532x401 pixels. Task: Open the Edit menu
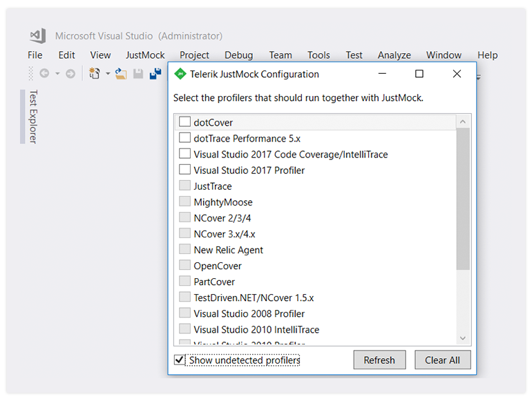coord(66,55)
